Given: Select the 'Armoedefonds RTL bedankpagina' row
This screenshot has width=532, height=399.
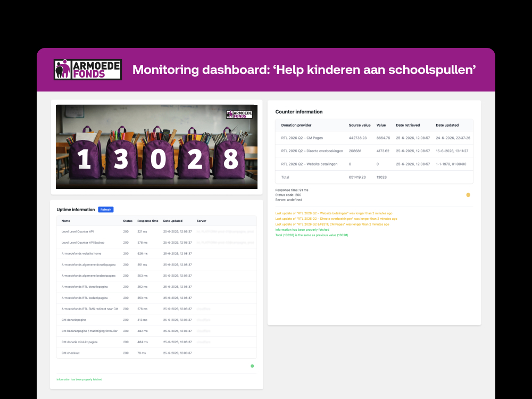Looking at the screenshot, I should (156, 298).
